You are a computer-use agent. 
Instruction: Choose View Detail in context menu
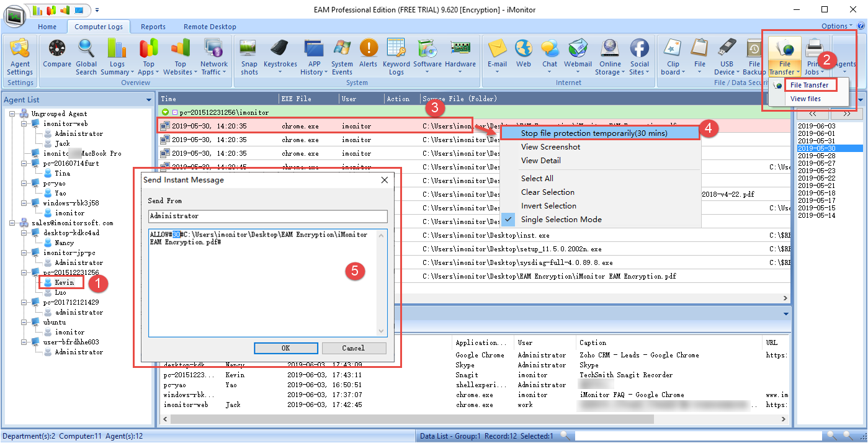540,161
